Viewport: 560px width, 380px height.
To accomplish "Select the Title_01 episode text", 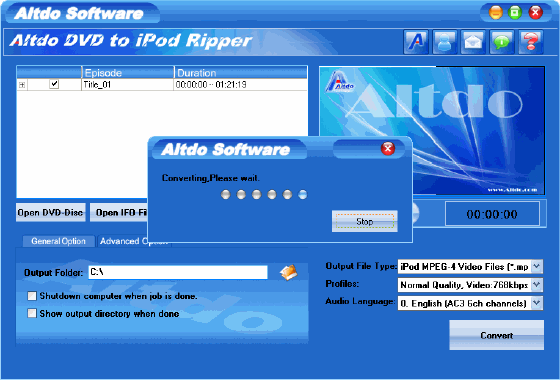I will (97, 85).
